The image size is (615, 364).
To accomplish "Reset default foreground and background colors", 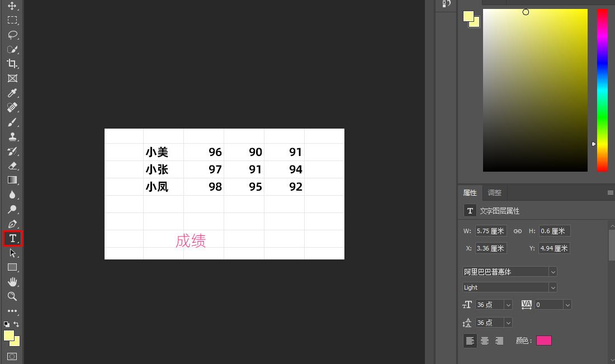I will 7,324.
